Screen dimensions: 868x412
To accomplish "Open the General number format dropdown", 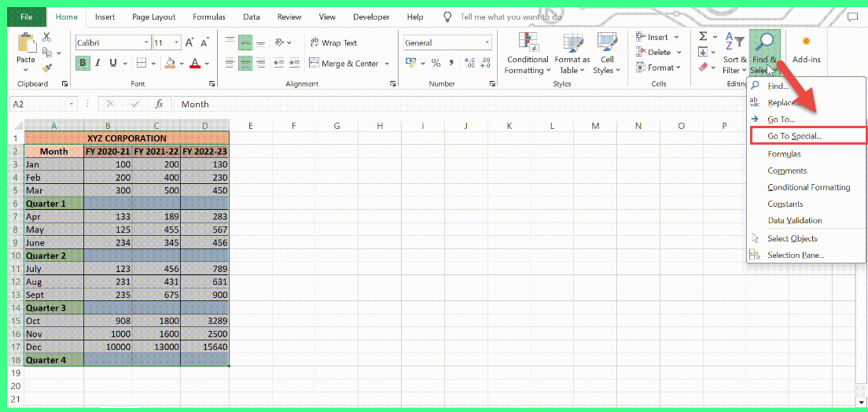I will coord(487,42).
